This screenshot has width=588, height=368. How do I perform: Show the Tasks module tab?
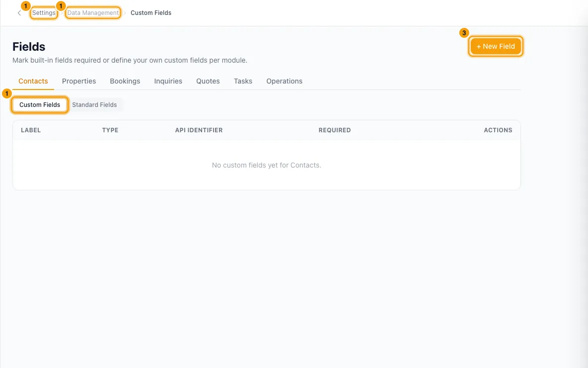243,81
